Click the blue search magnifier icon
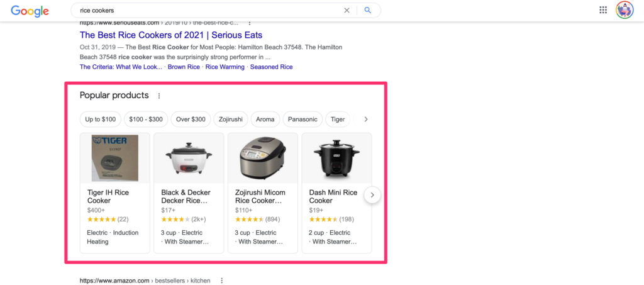Viewport: 644px width, 285px height. click(368, 11)
